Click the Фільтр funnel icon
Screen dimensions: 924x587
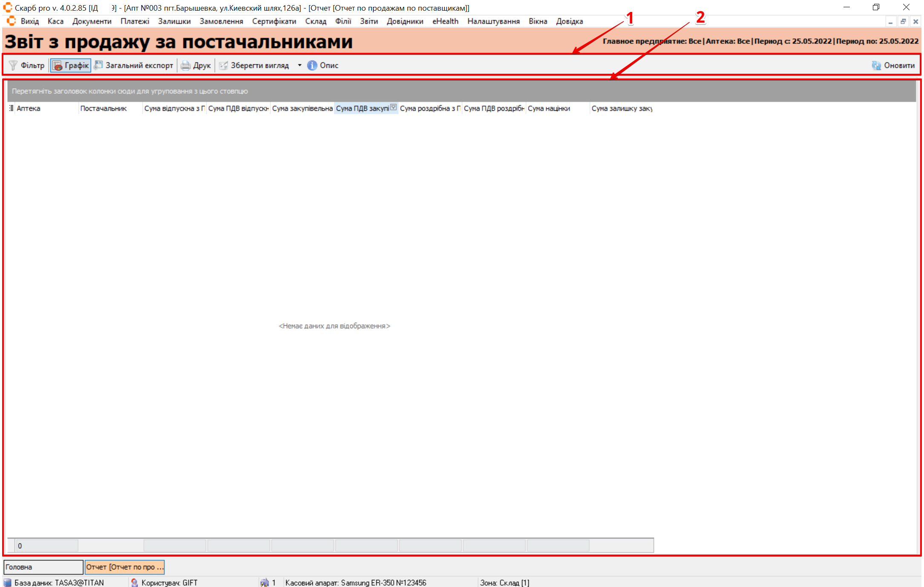point(13,65)
